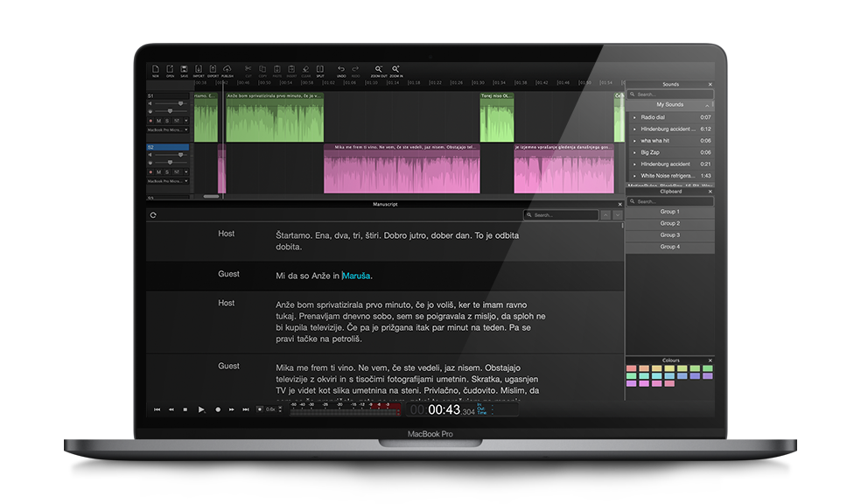The image size is (861, 504).
Task: Select Group 3 in the Clipboard panel
Action: point(669,235)
